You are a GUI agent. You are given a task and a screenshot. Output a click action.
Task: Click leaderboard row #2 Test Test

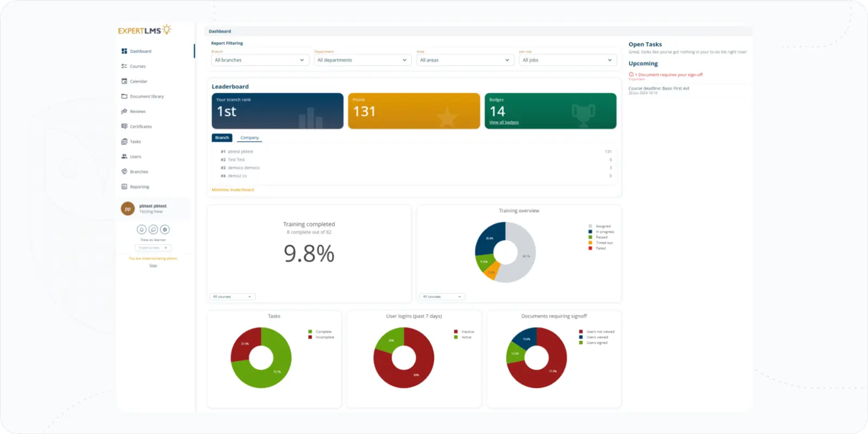click(x=416, y=160)
